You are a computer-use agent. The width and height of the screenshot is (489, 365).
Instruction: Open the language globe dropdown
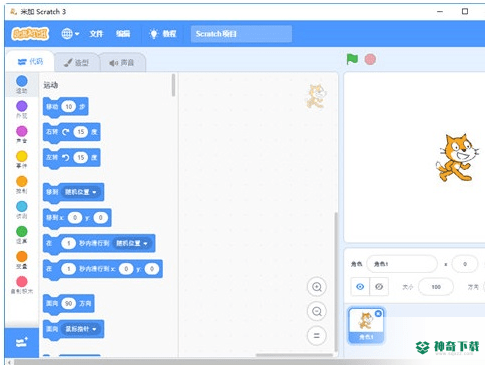pos(70,34)
